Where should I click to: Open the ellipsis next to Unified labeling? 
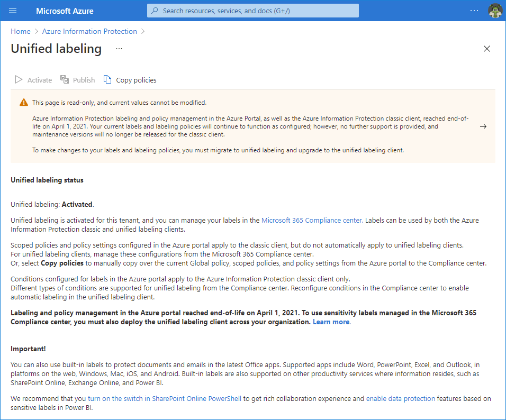click(x=119, y=48)
